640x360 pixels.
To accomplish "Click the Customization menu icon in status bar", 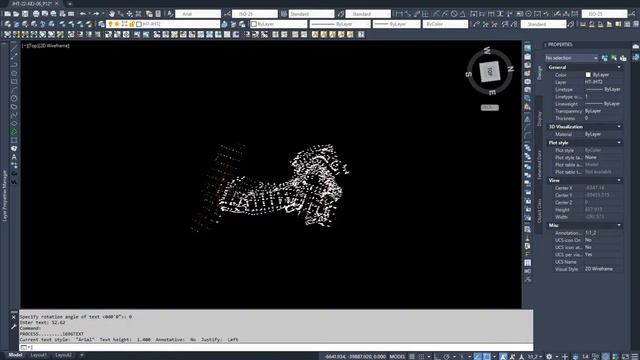I will click(x=635, y=356).
